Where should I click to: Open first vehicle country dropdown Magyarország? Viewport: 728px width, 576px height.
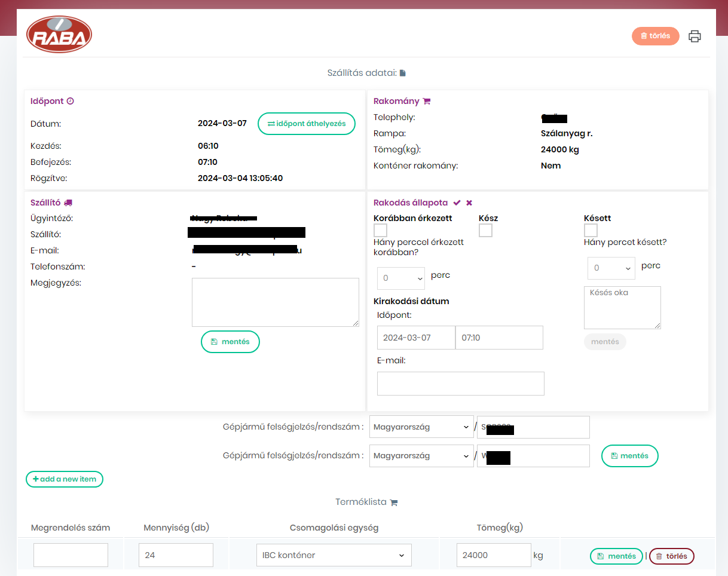point(421,427)
